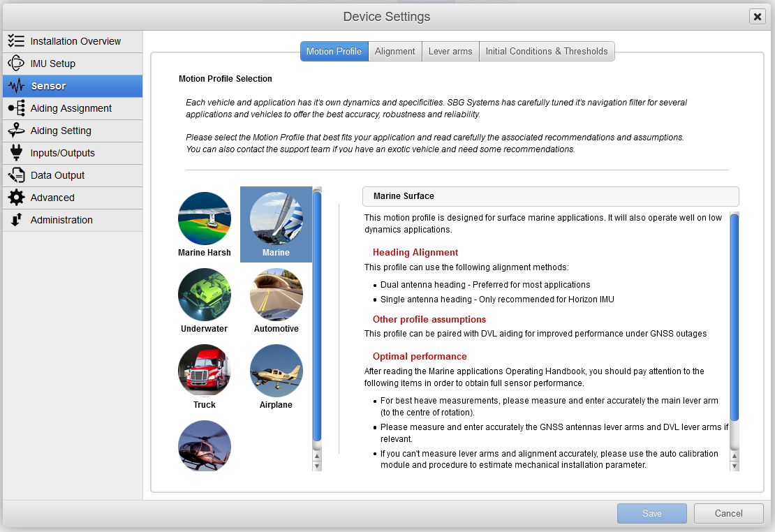Image resolution: width=775 pixels, height=532 pixels.
Task: Select the Marine Harsh motion profile
Action: coord(204,225)
